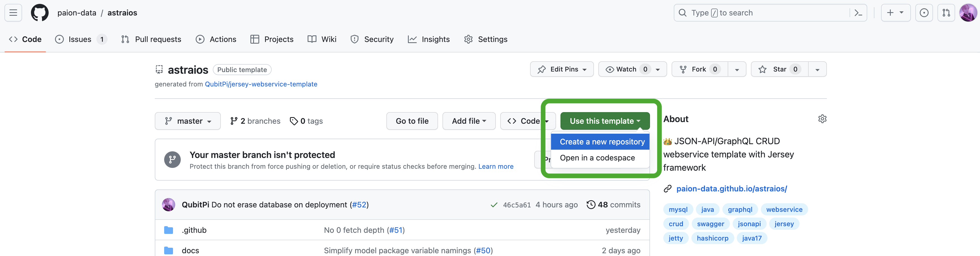Open commit hash 46c5a61
The height and width of the screenshot is (256, 980).
(517, 205)
